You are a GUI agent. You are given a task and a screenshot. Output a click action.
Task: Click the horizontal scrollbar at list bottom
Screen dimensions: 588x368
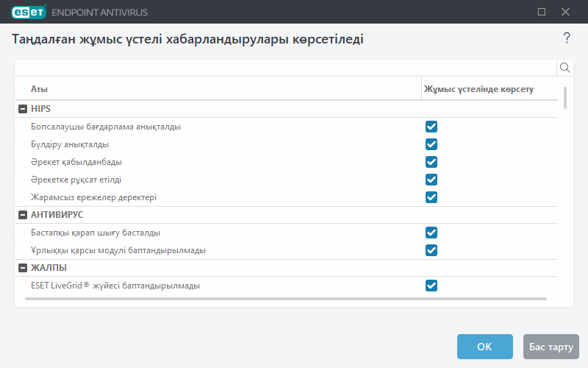(286, 299)
